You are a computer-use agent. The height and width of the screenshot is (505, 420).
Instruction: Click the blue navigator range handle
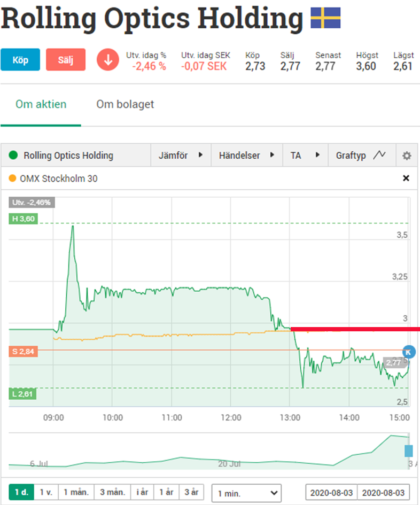pos(408,450)
